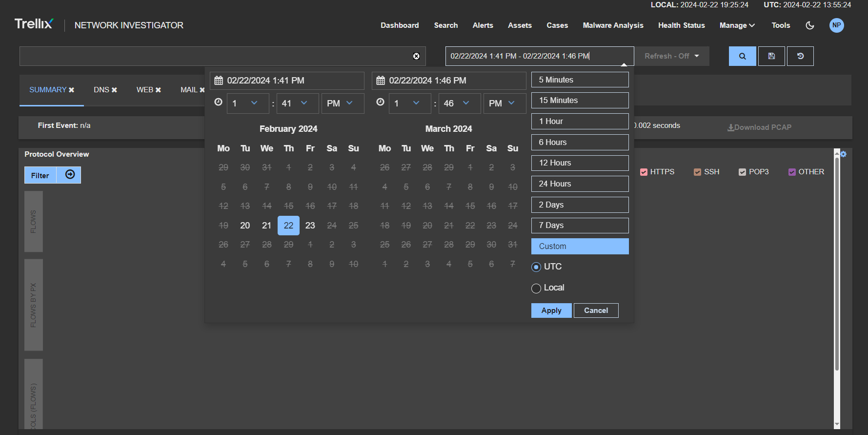Image resolution: width=868 pixels, height=435 pixels.
Task: Open the end AM/PM dropdown
Action: click(x=505, y=104)
